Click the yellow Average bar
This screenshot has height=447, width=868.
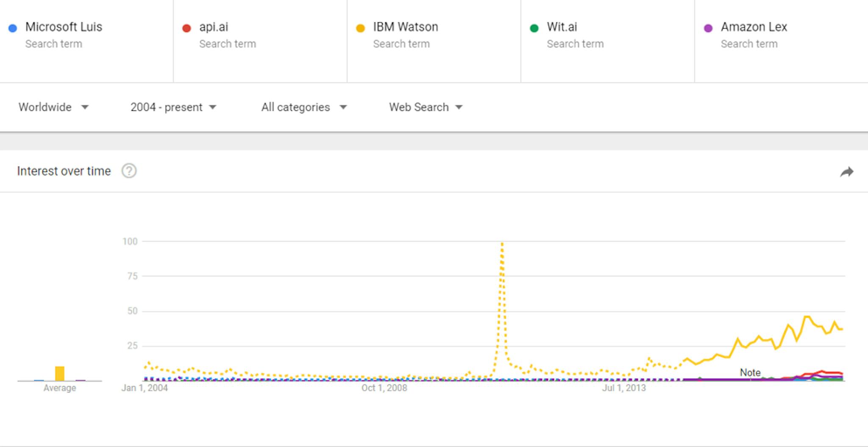tap(60, 374)
